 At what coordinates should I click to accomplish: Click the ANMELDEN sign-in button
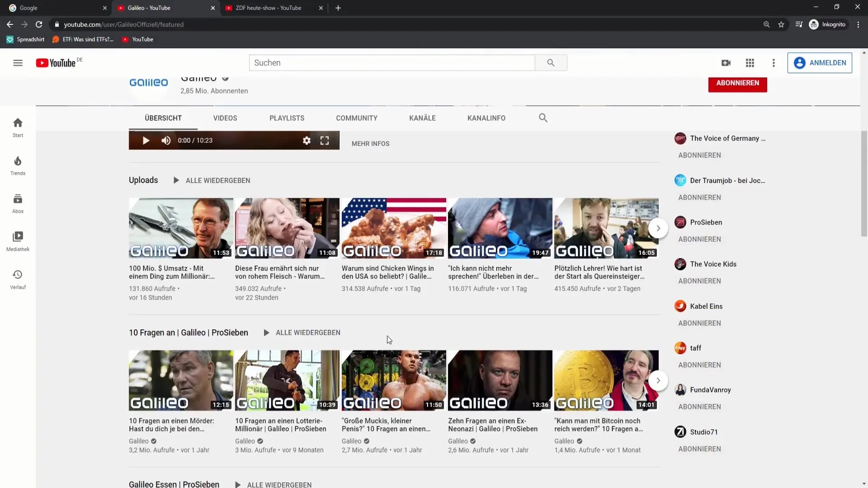tap(820, 63)
